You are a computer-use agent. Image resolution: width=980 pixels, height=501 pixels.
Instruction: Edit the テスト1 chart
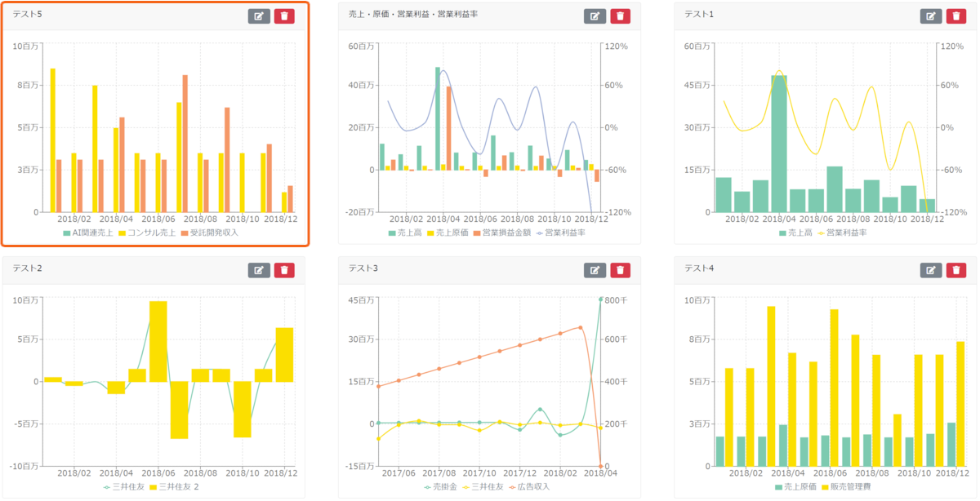pos(931,16)
